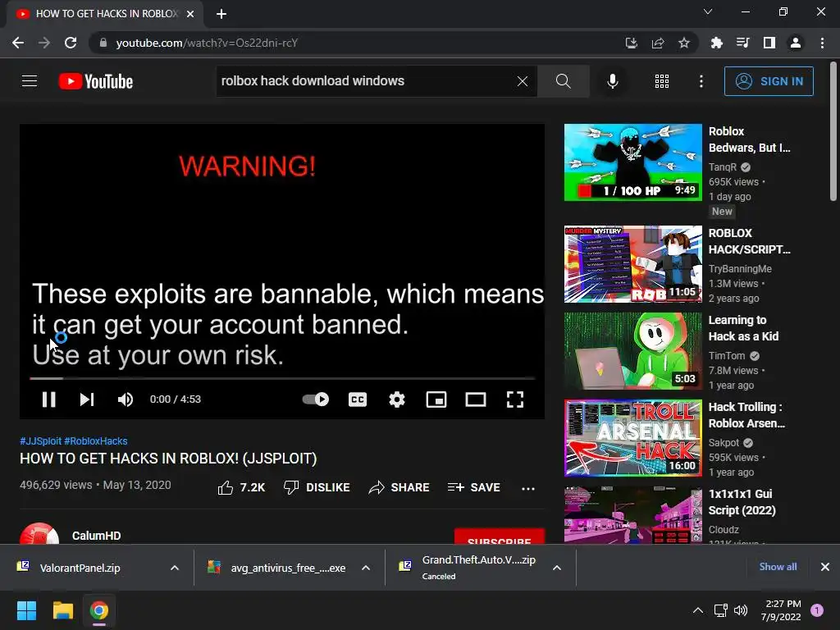Go to YouTube home logo
Image resolution: width=840 pixels, height=630 pixels.
coord(96,81)
